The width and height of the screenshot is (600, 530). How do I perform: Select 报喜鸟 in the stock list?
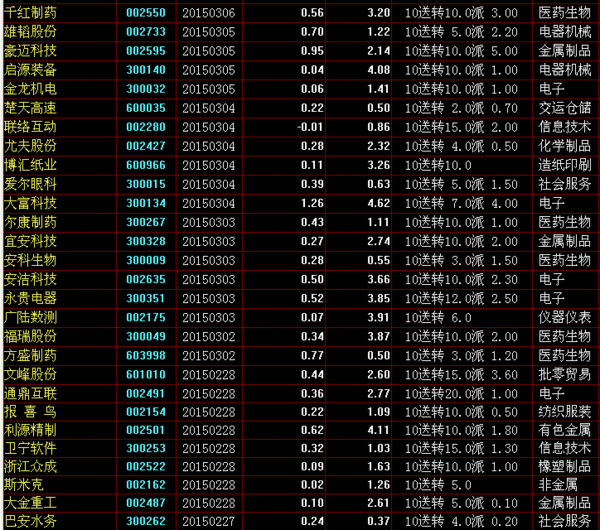(x=30, y=412)
